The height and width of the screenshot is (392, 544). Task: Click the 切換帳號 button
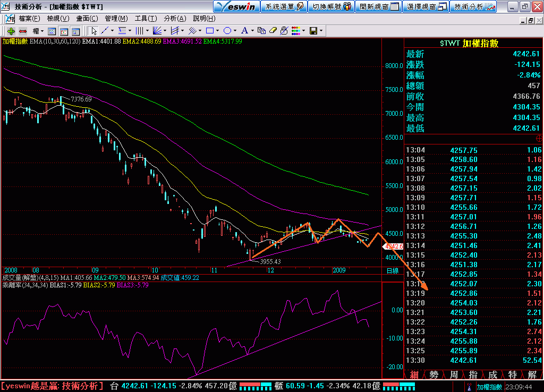pyautogui.click(x=331, y=6)
